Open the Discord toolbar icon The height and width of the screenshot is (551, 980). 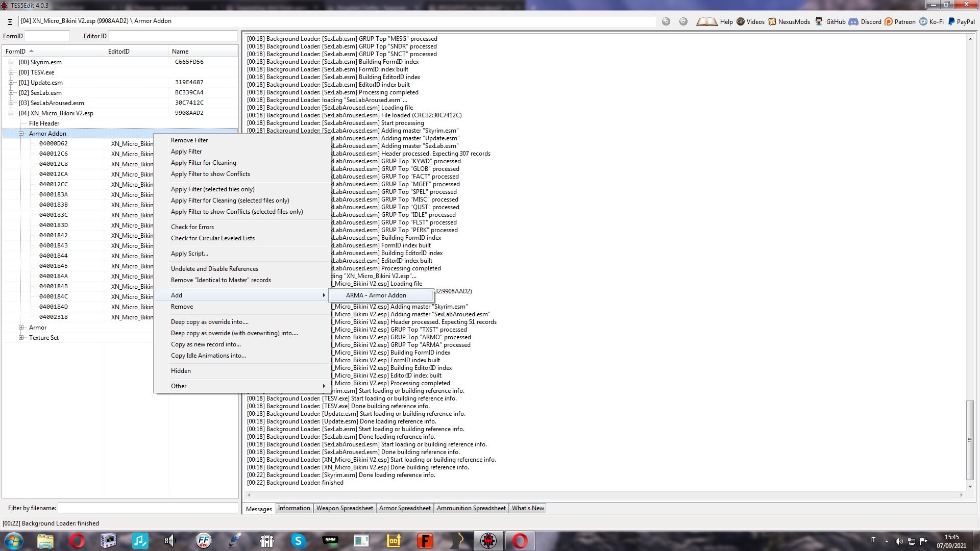pos(853,21)
